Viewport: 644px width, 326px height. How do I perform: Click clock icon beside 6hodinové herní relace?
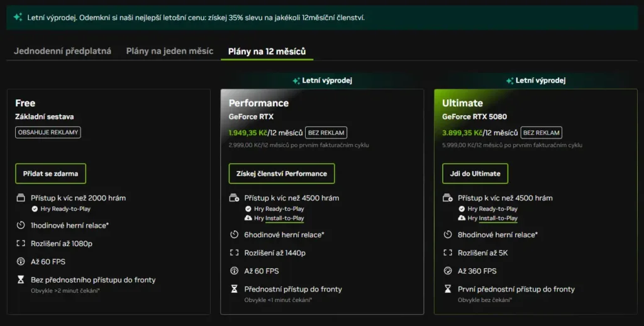point(234,235)
